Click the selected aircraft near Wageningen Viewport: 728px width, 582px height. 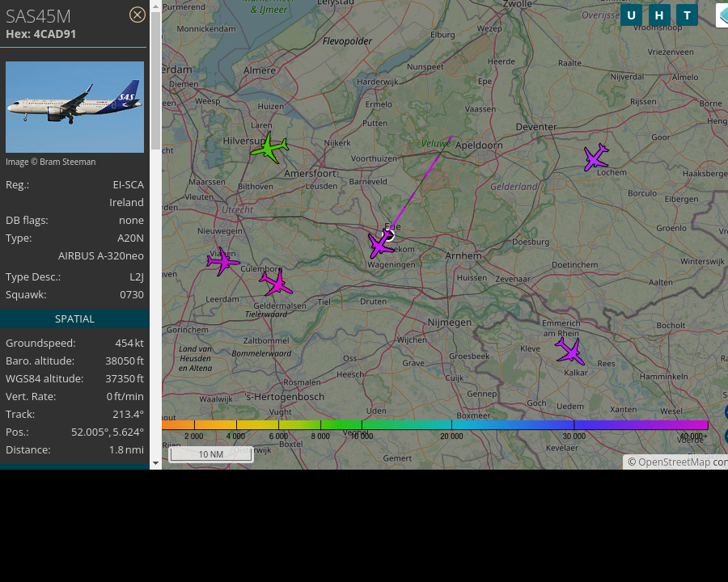point(381,243)
